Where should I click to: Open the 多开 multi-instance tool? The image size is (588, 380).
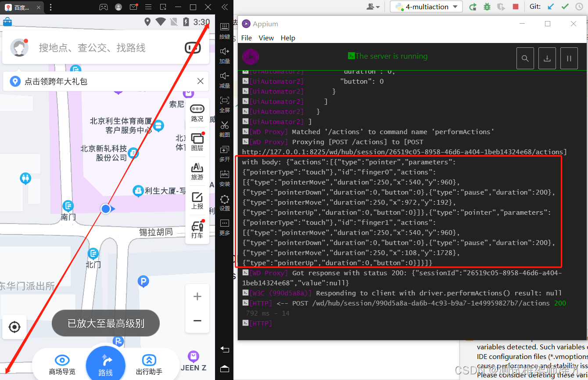point(225,153)
